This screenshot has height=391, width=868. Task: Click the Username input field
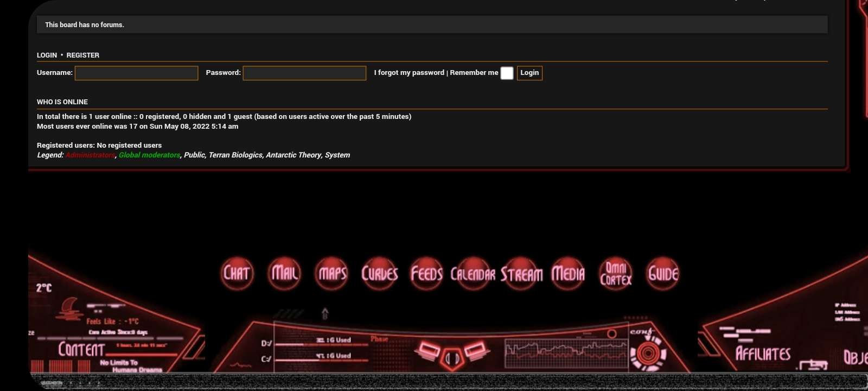click(x=136, y=73)
